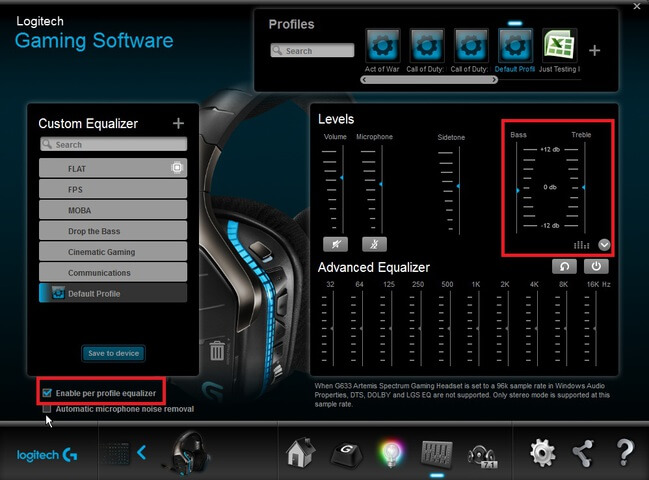649x480 pixels.
Task: Select the Just Testing Excel profile
Action: pyautogui.click(x=560, y=50)
